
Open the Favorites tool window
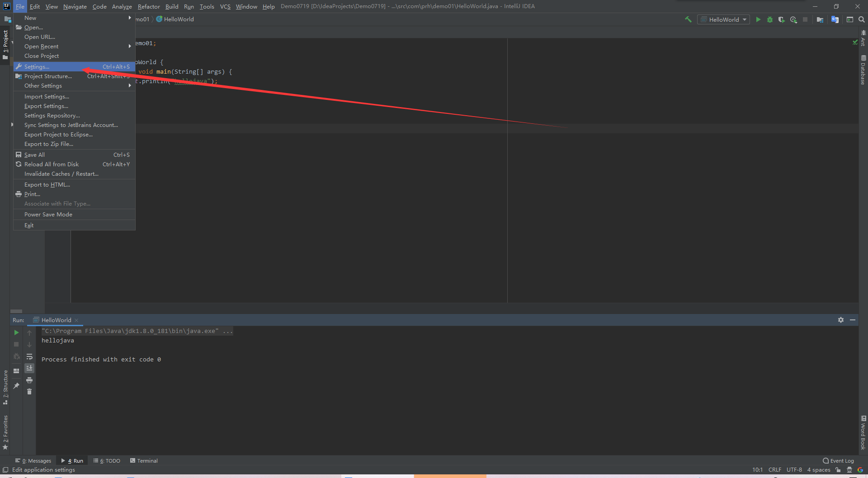click(5, 432)
